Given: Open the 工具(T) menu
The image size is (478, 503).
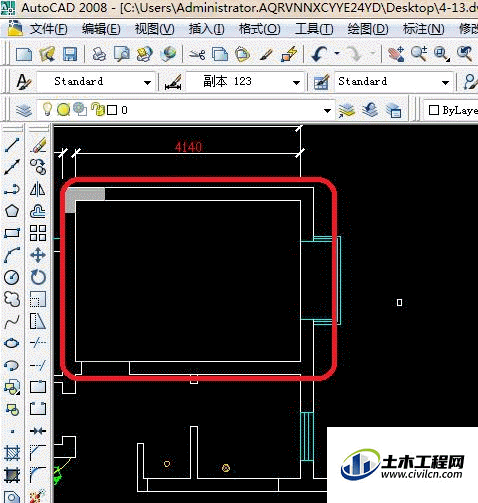Looking at the screenshot, I should coord(314,29).
